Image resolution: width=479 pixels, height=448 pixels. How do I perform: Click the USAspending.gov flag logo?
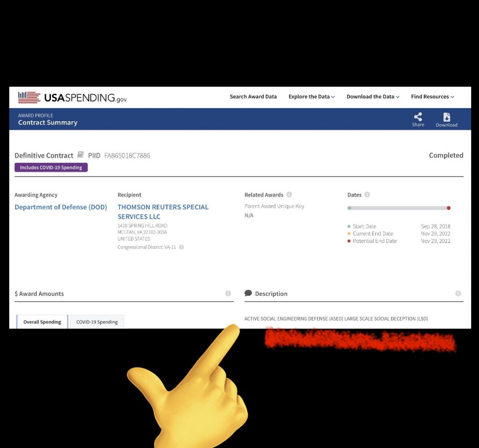(x=29, y=97)
